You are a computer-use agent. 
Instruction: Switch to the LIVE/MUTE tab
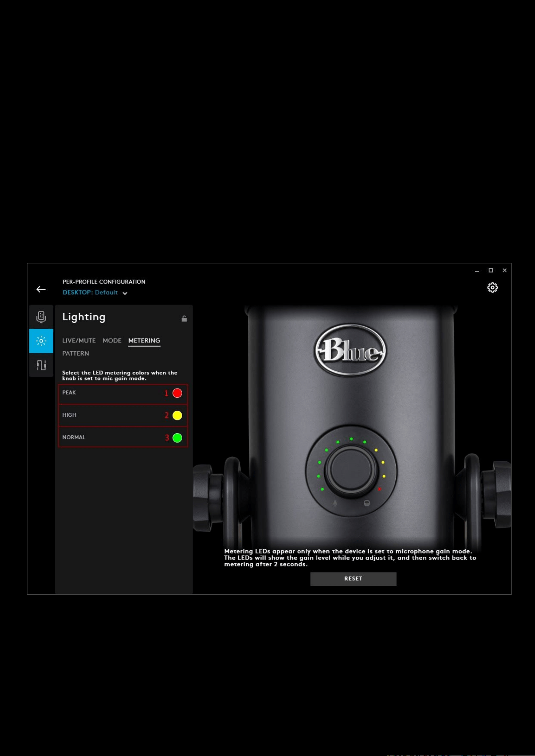coord(79,340)
